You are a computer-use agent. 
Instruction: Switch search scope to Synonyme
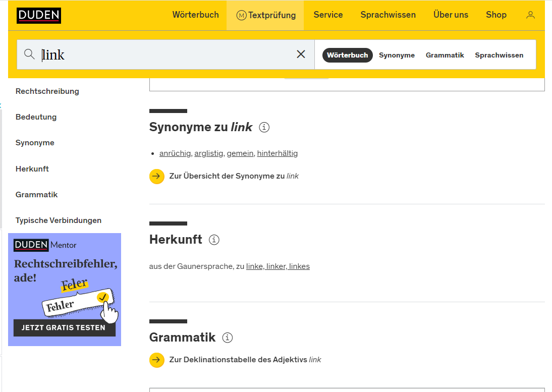click(397, 55)
